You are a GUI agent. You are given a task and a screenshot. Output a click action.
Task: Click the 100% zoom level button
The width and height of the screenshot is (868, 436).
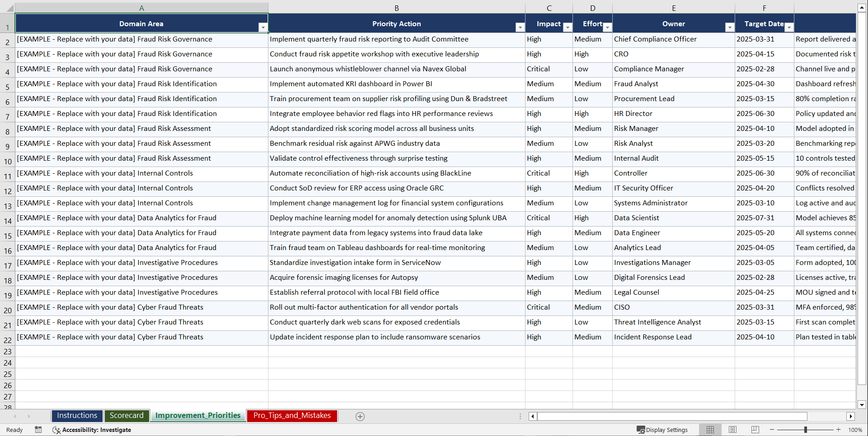coord(855,430)
